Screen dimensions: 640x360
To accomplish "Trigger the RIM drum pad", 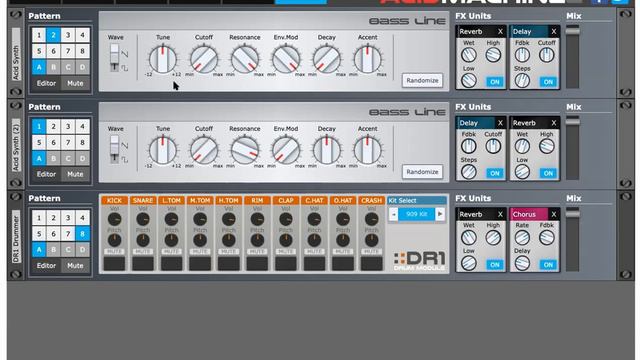I will [x=257, y=263].
